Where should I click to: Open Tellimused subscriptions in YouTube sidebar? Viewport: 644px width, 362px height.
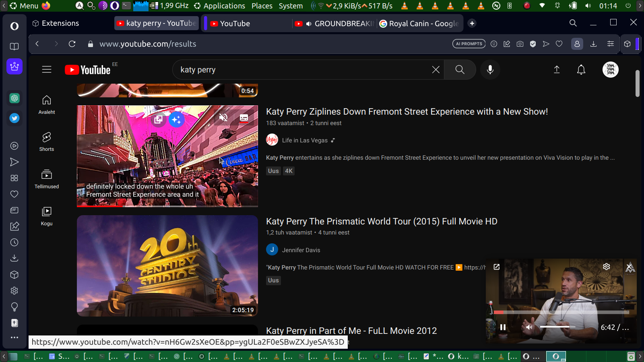click(x=47, y=179)
